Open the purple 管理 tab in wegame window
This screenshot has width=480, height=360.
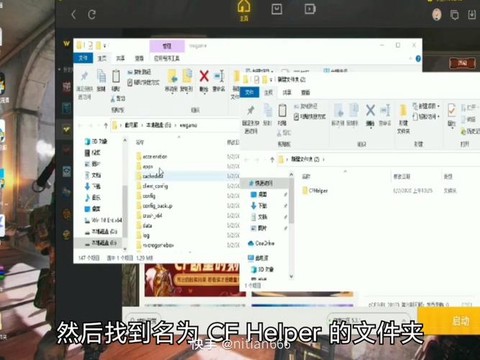point(167,46)
